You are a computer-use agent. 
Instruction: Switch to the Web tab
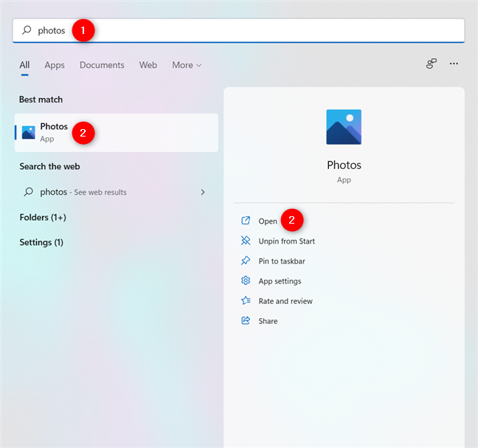click(x=148, y=65)
